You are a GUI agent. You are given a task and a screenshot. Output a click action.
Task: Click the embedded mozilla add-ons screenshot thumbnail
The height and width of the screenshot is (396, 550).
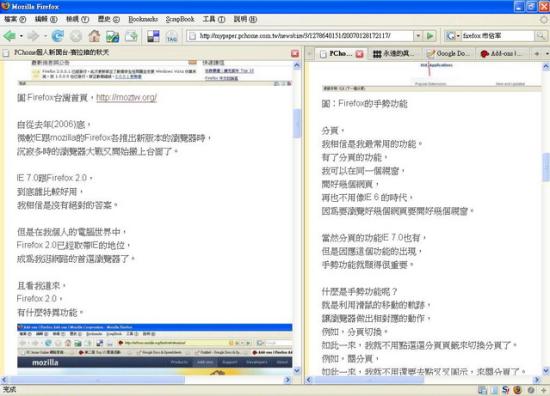click(x=154, y=349)
